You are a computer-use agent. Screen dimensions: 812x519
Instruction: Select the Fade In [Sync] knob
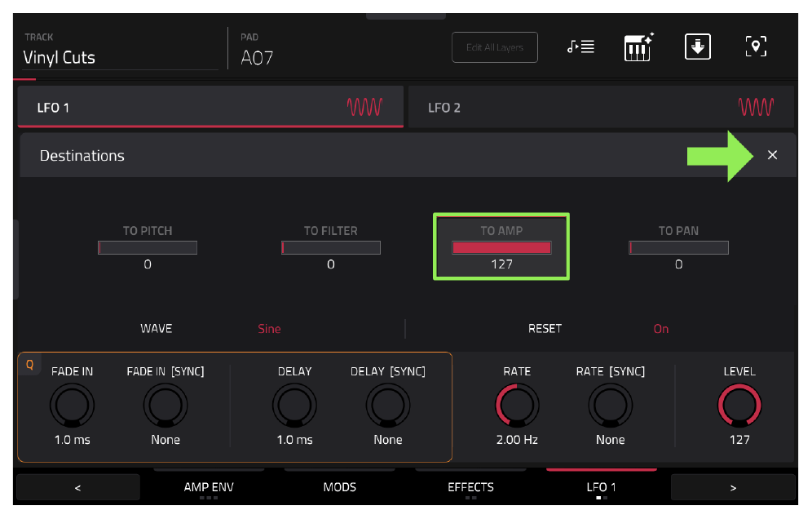pyautogui.click(x=165, y=406)
